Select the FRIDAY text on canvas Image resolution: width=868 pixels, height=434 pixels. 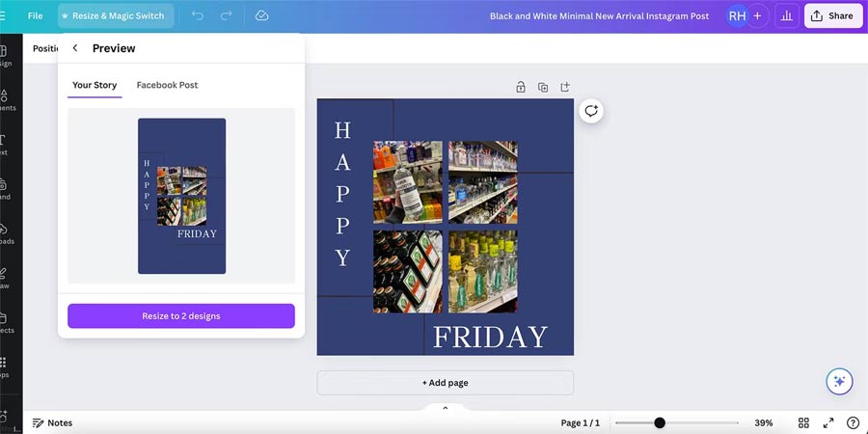point(490,337)
